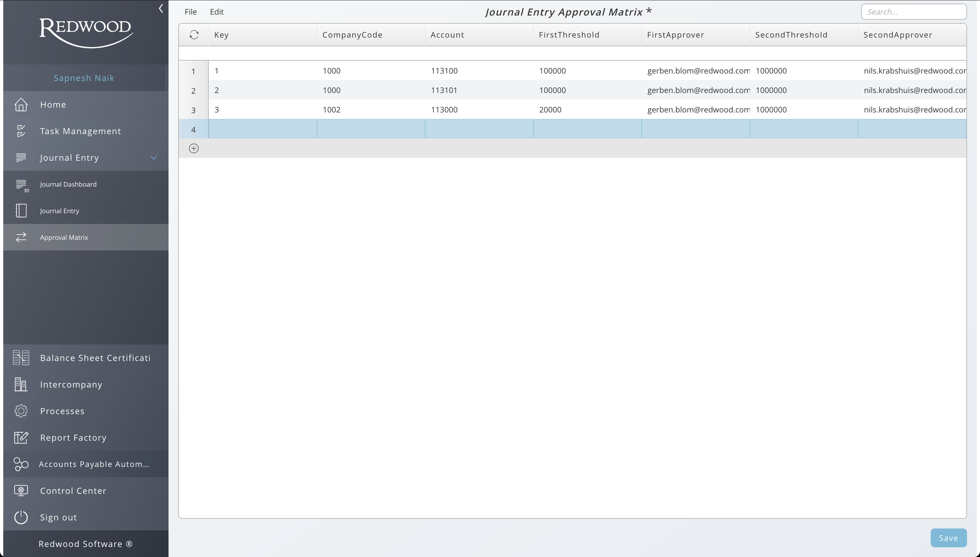Click row 1 SecondThreshold 1000000 cell
The height and width of the screenshot is (557, 980).
click(804, 71)
